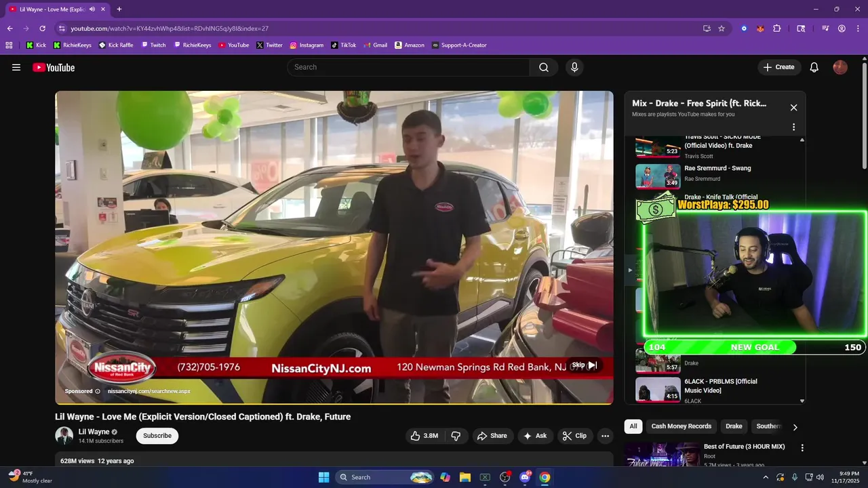Select the All filter chip
The height and width of the screenshot is (488, 868).
633,426
